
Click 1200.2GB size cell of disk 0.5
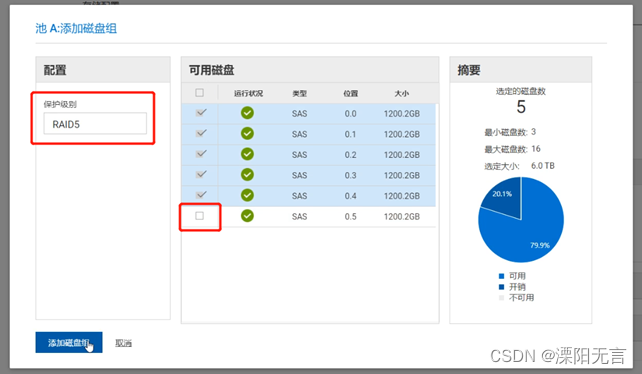(402, 216)
